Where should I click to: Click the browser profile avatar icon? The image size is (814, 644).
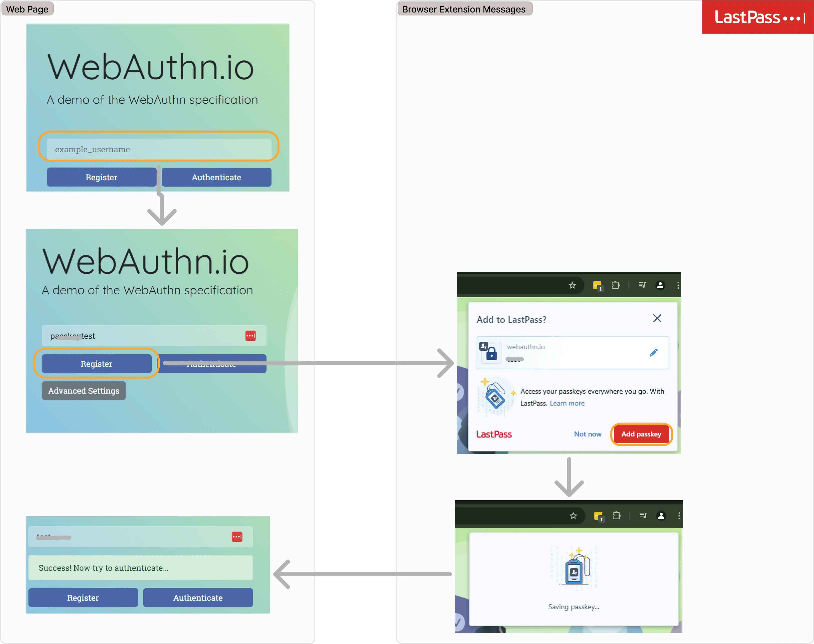point(661,285)
